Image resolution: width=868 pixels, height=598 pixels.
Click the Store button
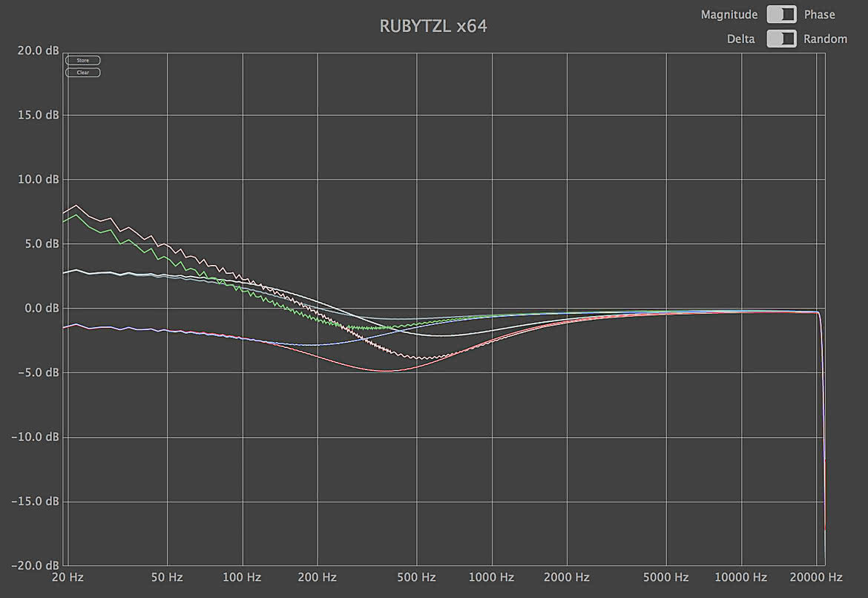pyautogui.click(x=83, y=60)
